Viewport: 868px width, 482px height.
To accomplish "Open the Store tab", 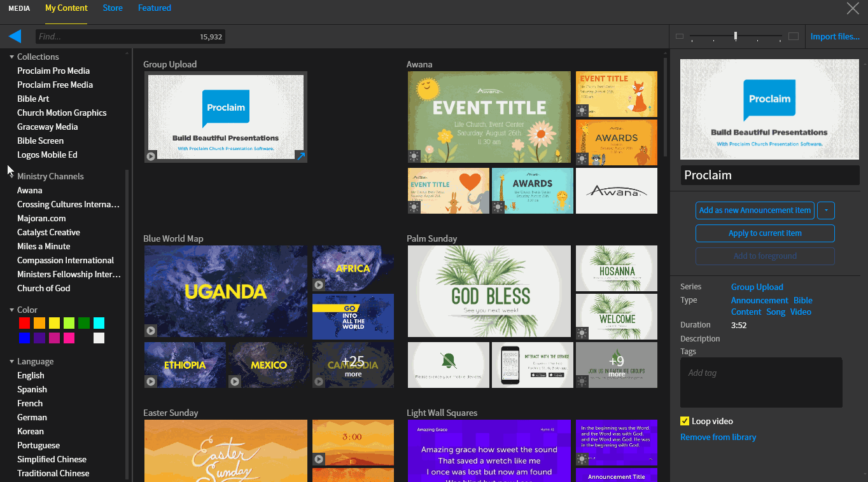I will (x=113, y=8).
